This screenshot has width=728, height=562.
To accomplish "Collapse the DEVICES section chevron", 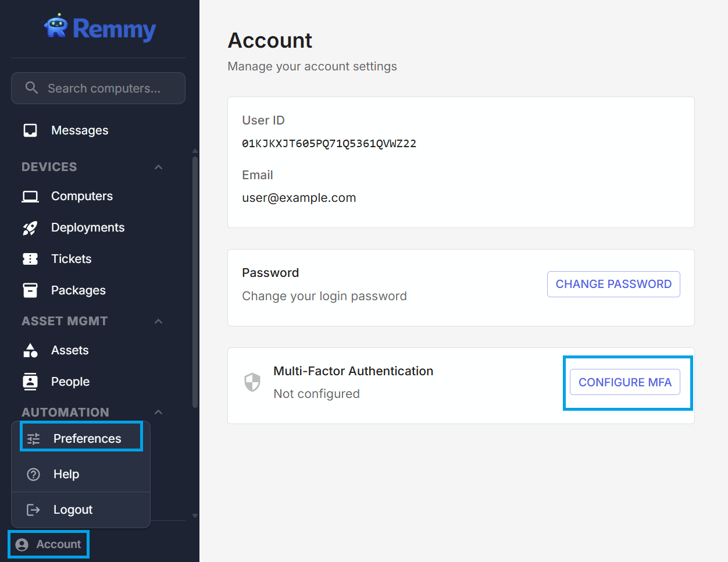I will pos(158,168).
